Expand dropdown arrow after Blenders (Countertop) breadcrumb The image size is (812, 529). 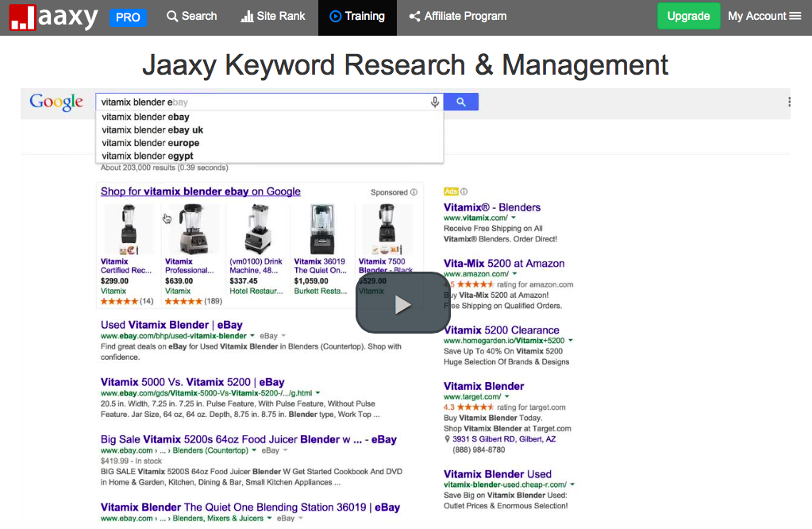(254, 450)
